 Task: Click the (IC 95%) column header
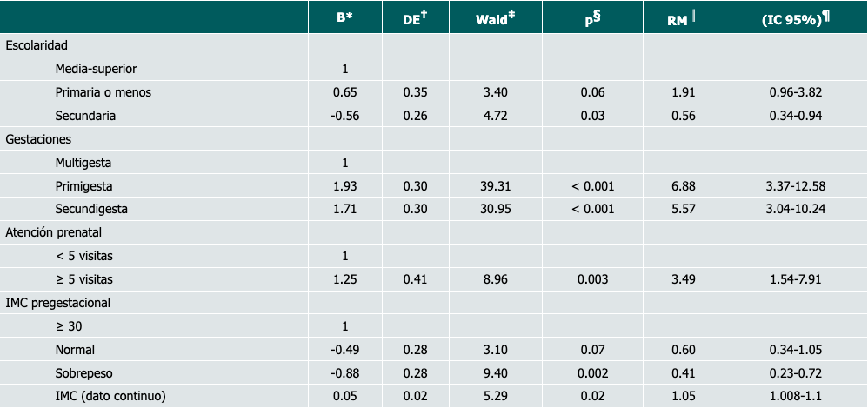tap(795, 17)
